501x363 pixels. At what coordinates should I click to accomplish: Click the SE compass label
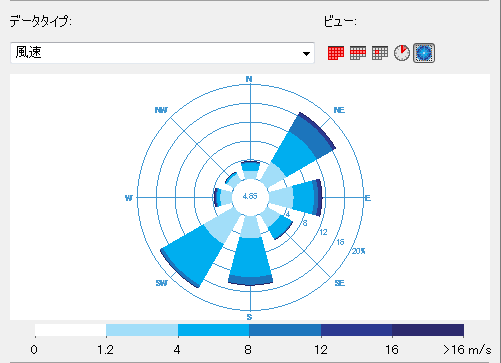(x=340, y=283)
